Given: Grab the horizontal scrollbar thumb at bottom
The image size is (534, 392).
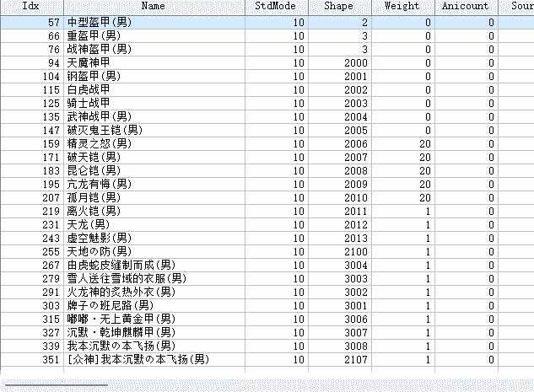Looking at the screenshot, I should click(57, 385).
